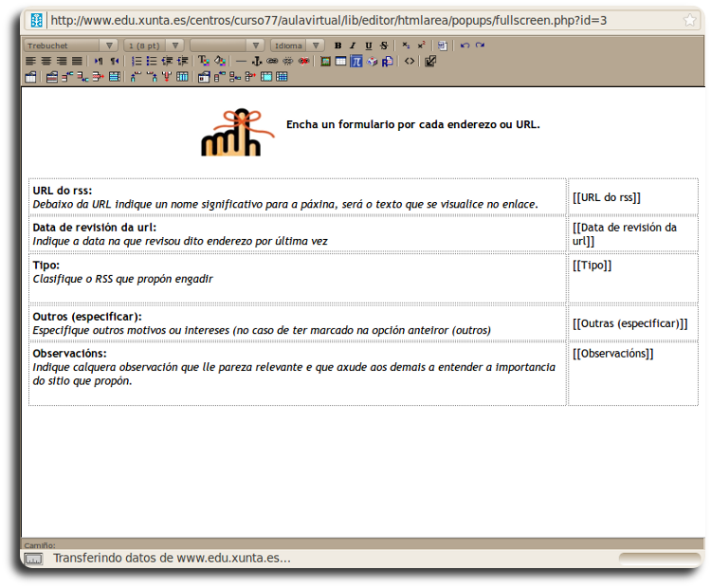
Task: Click the [[Tipo]] placeholder cell
Action: click(x=632, y=277)
